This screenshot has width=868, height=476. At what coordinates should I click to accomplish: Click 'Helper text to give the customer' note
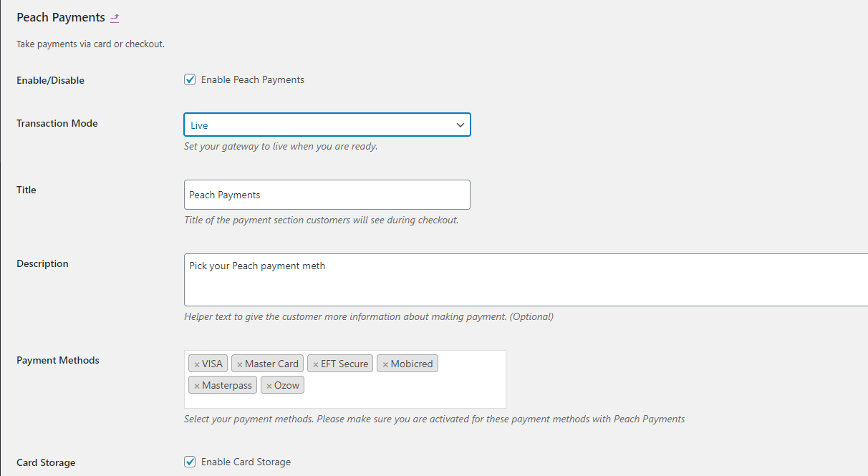[369, 316]
